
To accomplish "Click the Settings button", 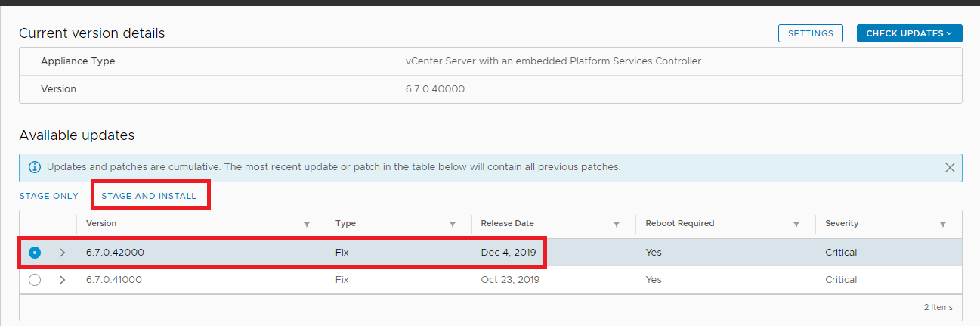I will pos(810,33).
